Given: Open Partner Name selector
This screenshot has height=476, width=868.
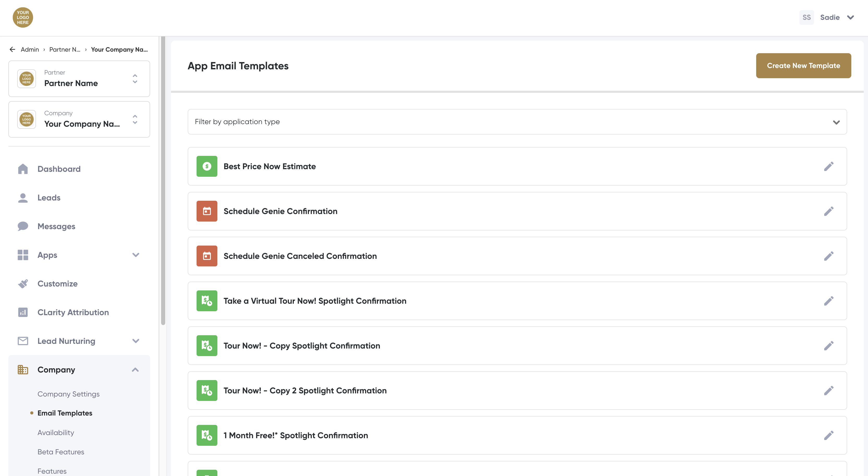Looking at the screenshot, I should tap(79, 79).
